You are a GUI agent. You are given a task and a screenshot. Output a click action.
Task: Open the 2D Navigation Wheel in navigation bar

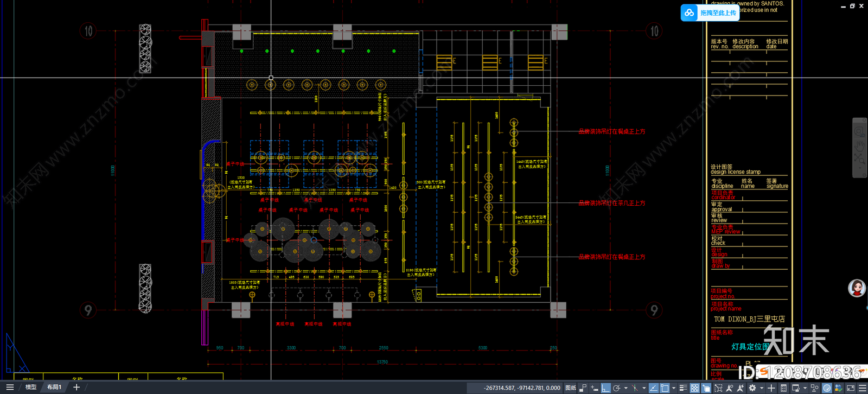click(859, 132)
